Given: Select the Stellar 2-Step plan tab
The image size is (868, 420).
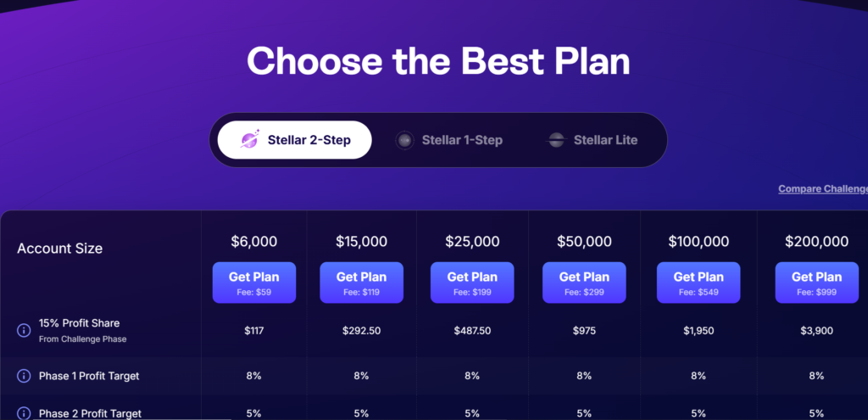Looking at the screenshot, I should 294,140.
